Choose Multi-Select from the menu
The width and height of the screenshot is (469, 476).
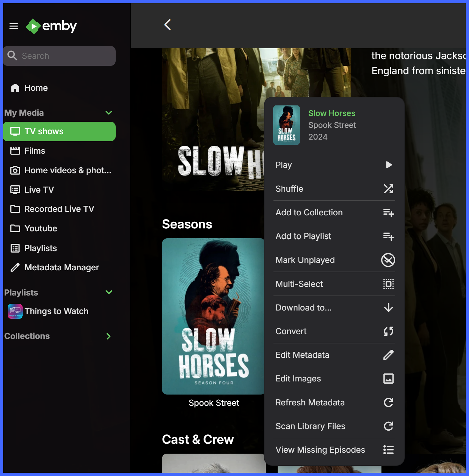(x=334, y=284)
